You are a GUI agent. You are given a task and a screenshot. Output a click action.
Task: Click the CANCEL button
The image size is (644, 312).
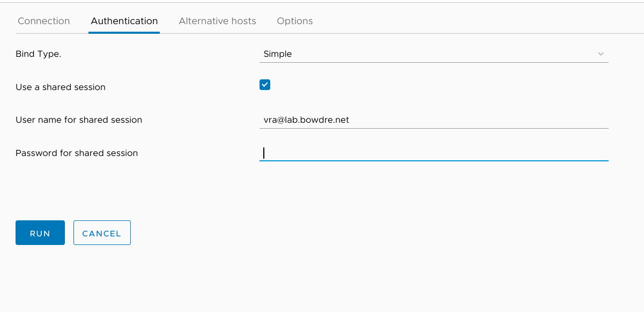(102, 233)
